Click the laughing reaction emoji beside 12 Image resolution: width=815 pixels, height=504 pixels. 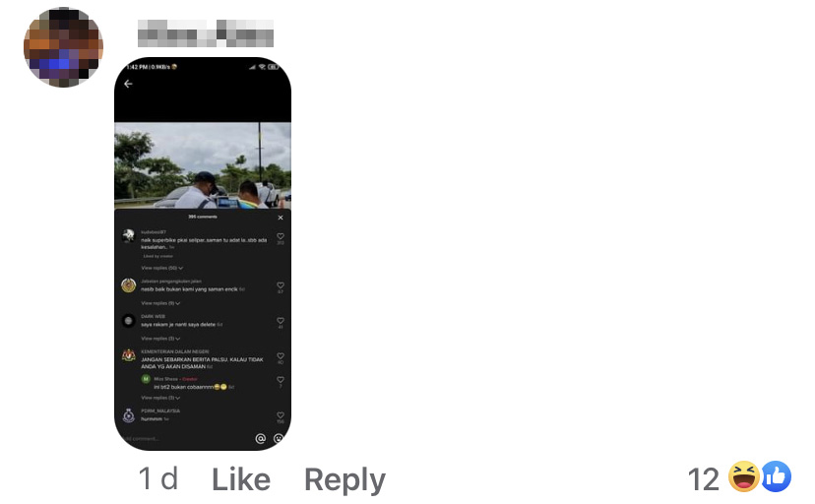pos(744,476)
